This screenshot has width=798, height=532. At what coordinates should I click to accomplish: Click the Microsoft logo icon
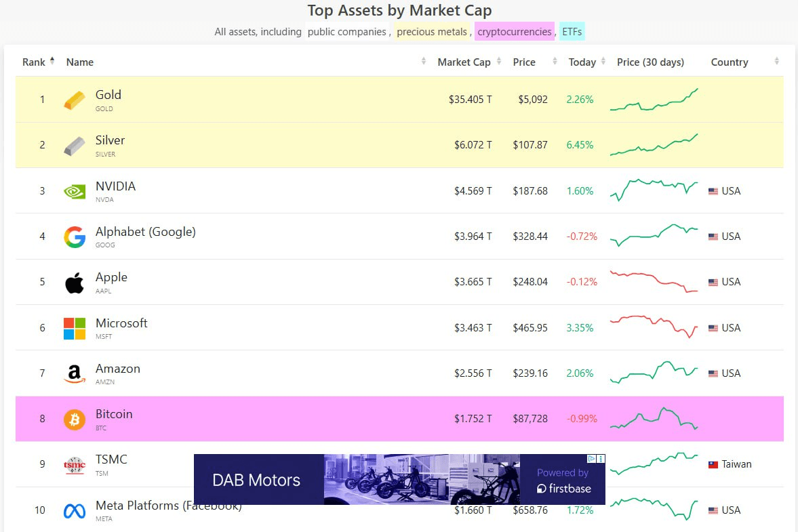click(x=75, y=329)
